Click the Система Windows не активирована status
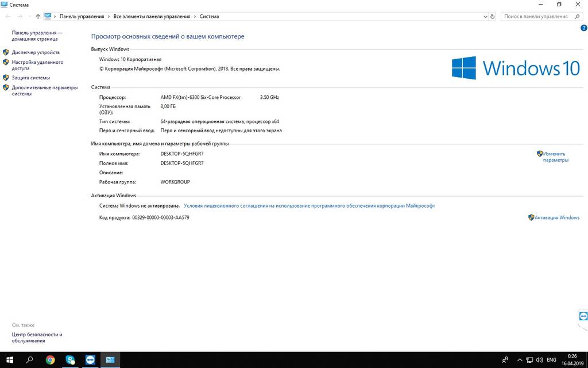Viewport: 588px width, 368px height. [x=140, y=206]
